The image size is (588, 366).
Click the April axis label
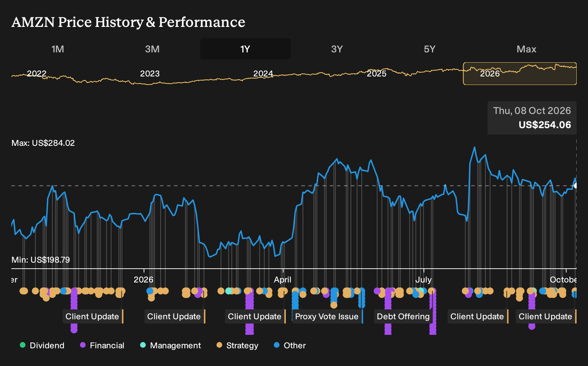pyautogui.click(x=283, y=280)
